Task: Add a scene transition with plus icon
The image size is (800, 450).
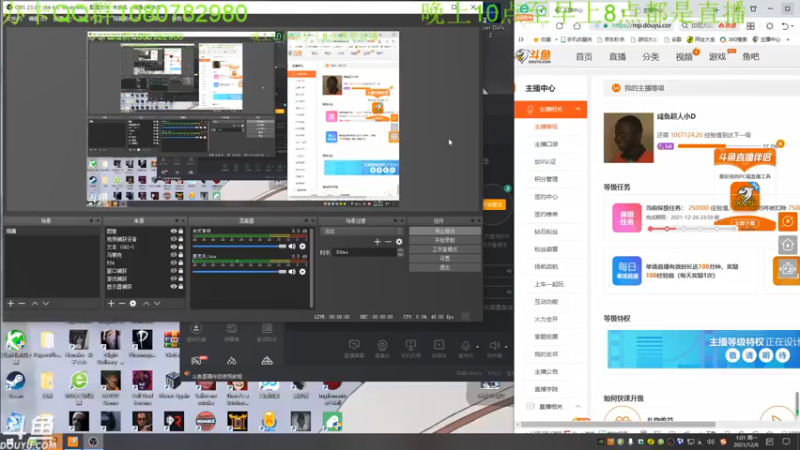Action: coord(377,242)
